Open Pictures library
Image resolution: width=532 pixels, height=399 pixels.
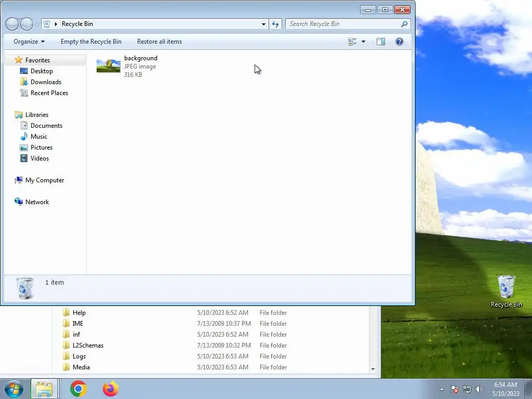(42, 147)
